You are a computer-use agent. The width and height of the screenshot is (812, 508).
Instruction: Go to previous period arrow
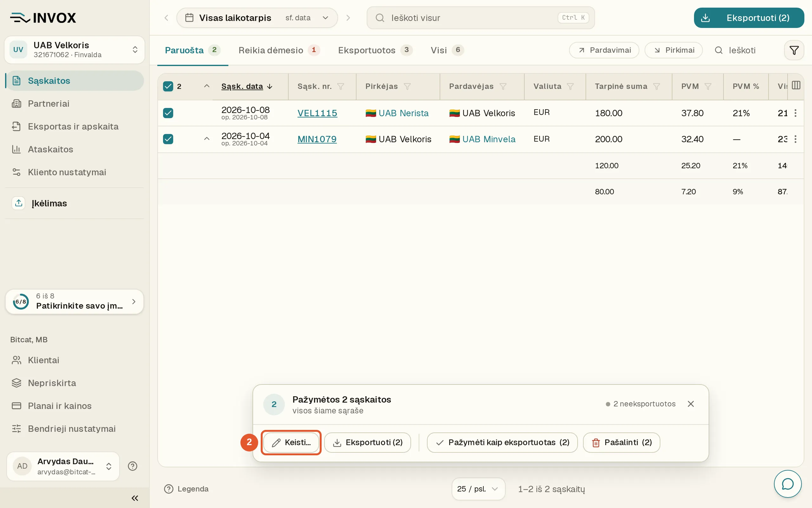(x=167, y=18)
